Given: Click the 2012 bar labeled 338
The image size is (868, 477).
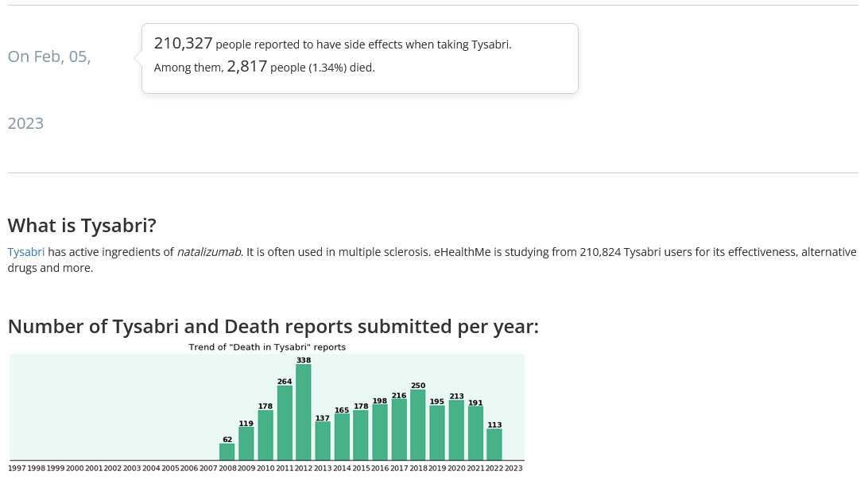Looking at the screenshot, I should coord(304,413).
